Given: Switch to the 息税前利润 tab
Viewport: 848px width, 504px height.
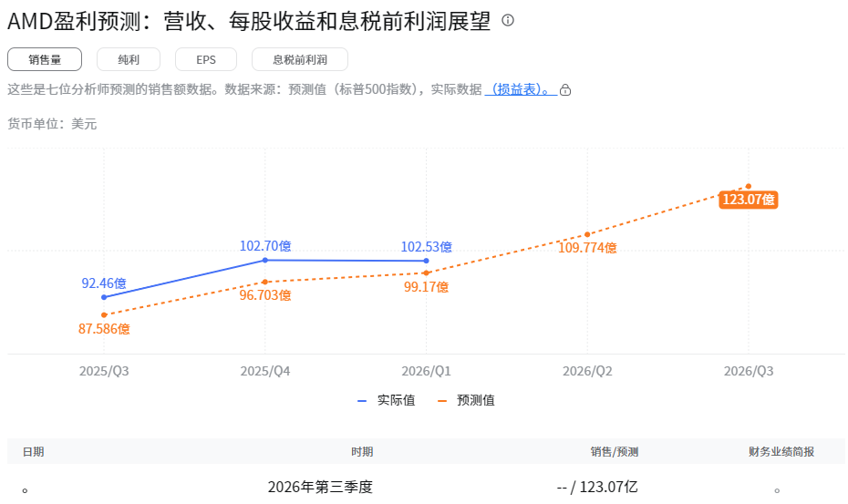Looking at the screenshot, I should 300,59.
